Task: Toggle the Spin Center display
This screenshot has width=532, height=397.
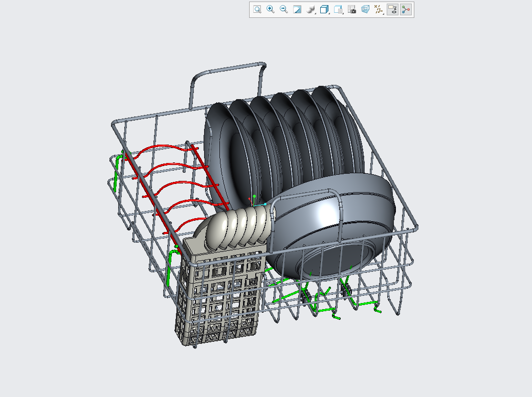Action: [x=406, y=10]
